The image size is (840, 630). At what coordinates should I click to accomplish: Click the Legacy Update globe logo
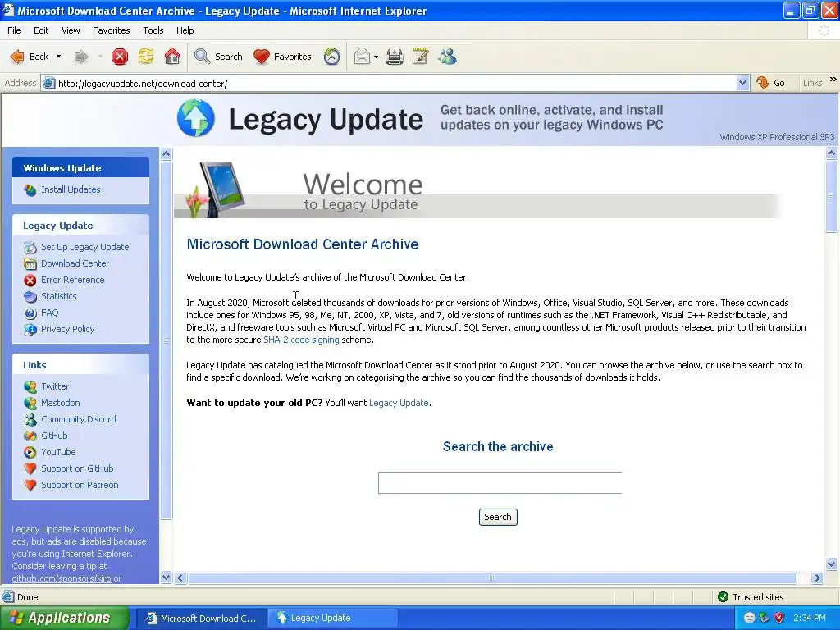pyautogui.click(x=195, y=118)
